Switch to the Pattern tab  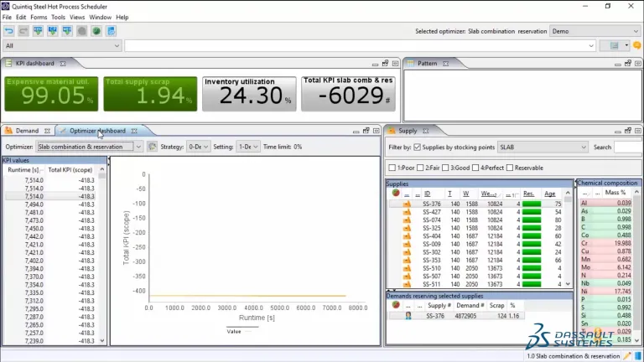[427, 64]
